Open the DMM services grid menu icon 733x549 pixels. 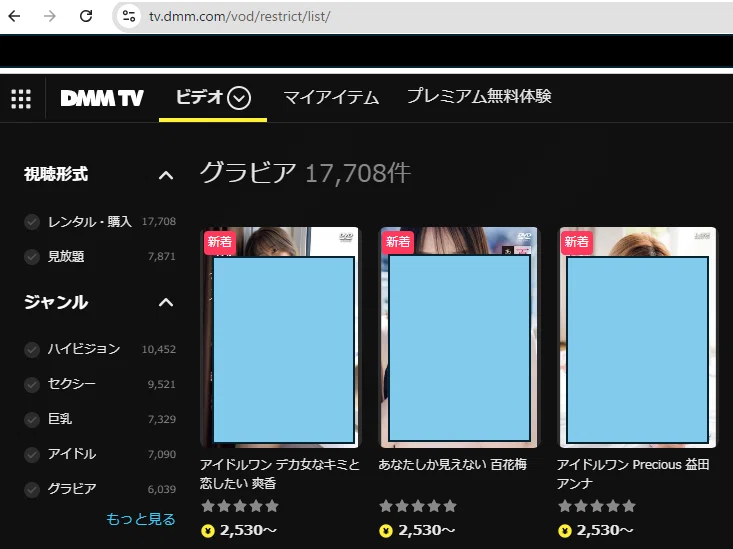tap(21, 99)
